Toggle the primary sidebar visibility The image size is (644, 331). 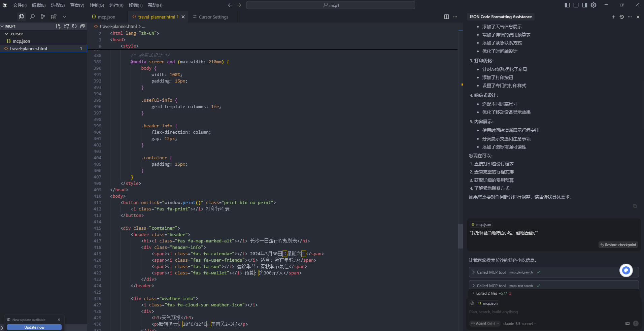click(567, 5)
